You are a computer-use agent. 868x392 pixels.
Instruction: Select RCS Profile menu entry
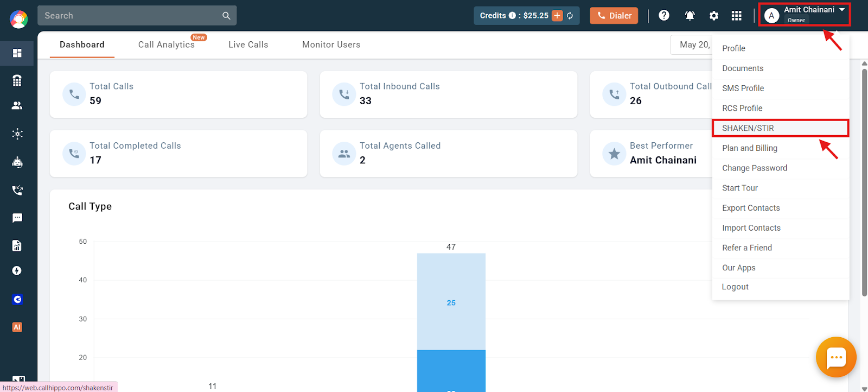tap(780, 108)
